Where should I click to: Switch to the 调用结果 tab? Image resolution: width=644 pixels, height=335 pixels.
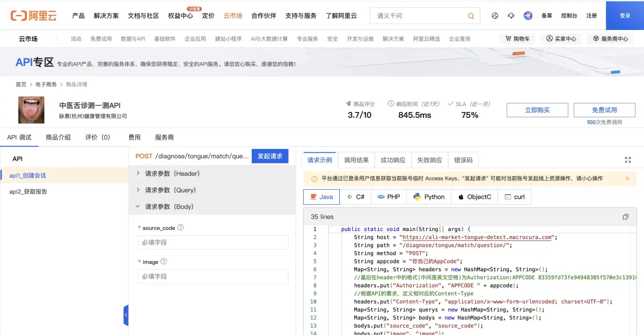(356, 160)
